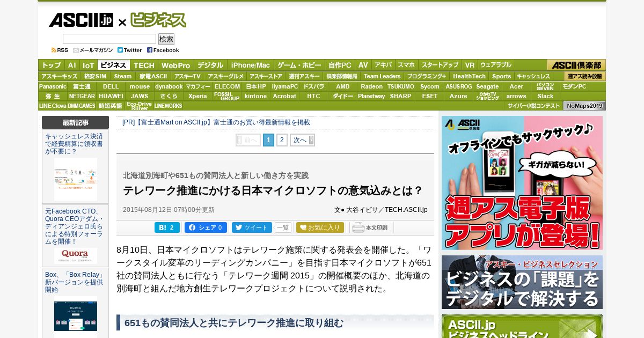Select the VR nav tab
The width and height of the screenshot is (644, 338).
470,65
